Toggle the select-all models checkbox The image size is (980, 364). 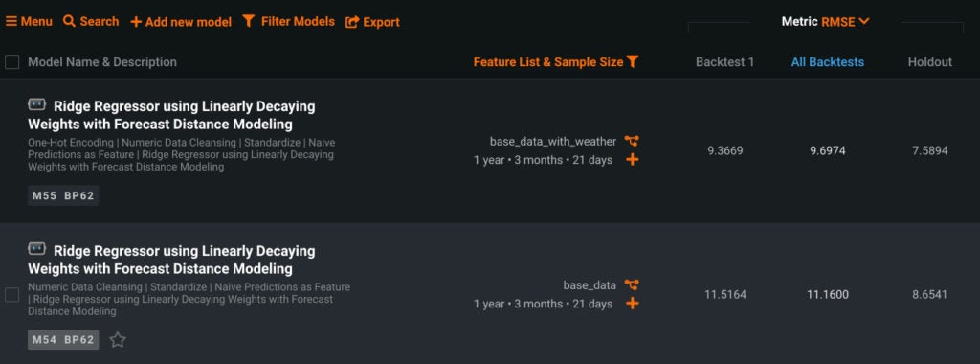tap(11, 62)
